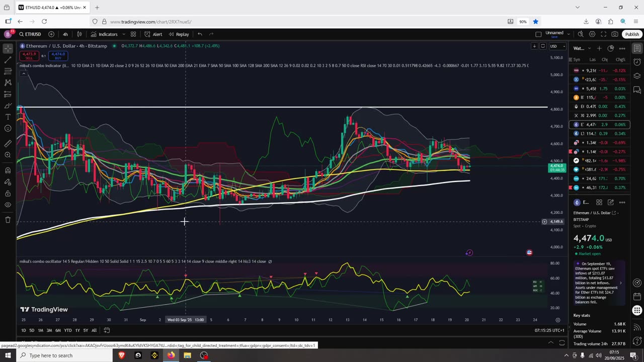Screen dimensions: 644x362
Task: Start bar Replay mode
Action: [x=179, y=34]
